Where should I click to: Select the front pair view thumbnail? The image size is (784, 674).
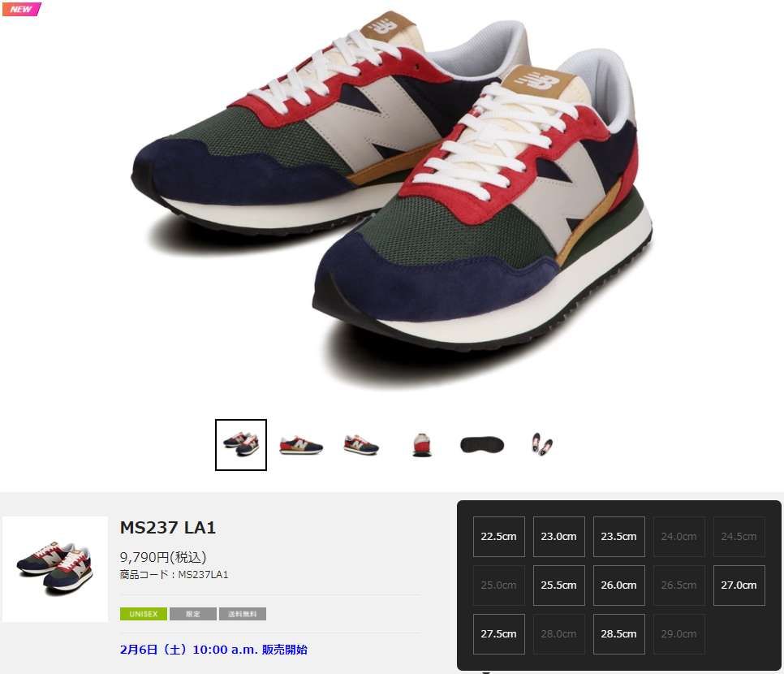point(240,445)
